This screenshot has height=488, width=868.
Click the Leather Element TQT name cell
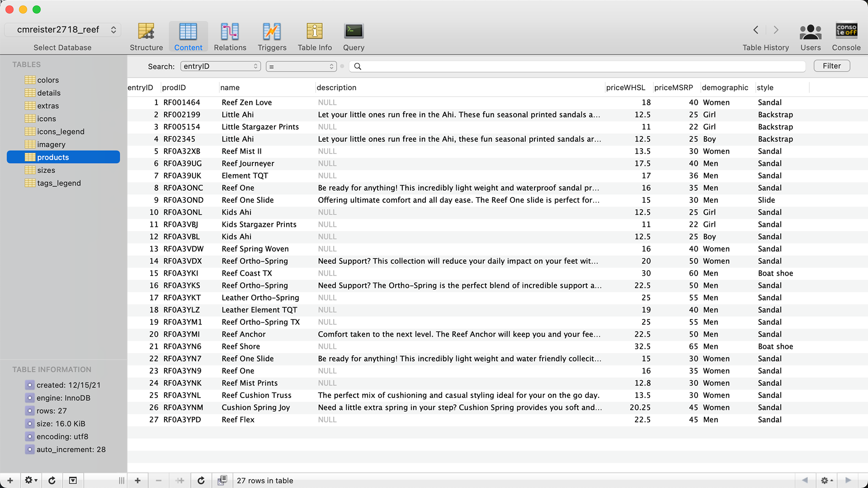(259, 310)
